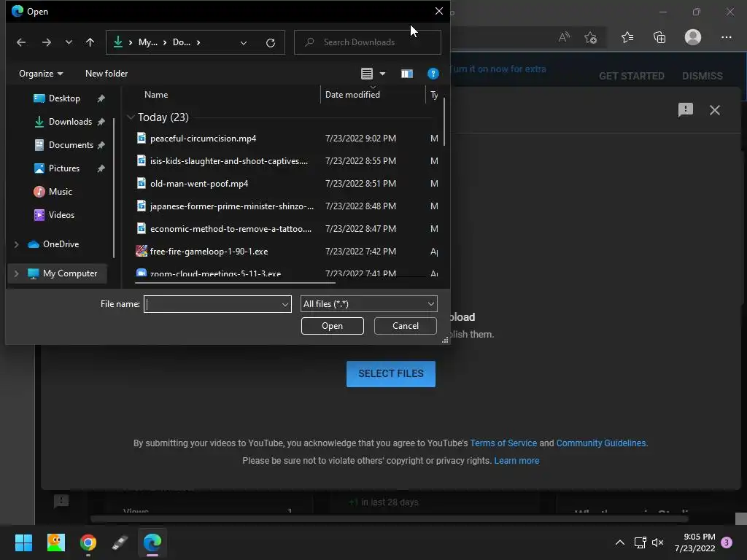The width and height of the screenshot is (747, 560).
Task: Go up one folder level
Action: click(x=90, y=42)
